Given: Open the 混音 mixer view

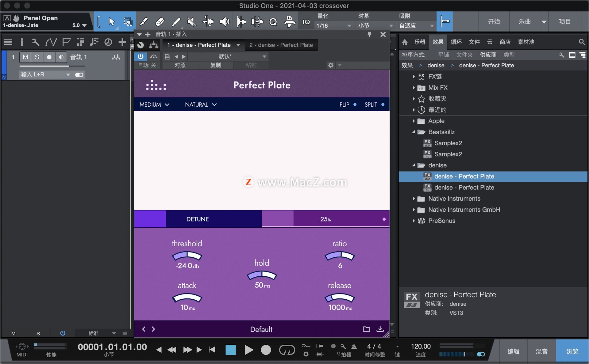Looking at the screenshot, I should [541, 351].
